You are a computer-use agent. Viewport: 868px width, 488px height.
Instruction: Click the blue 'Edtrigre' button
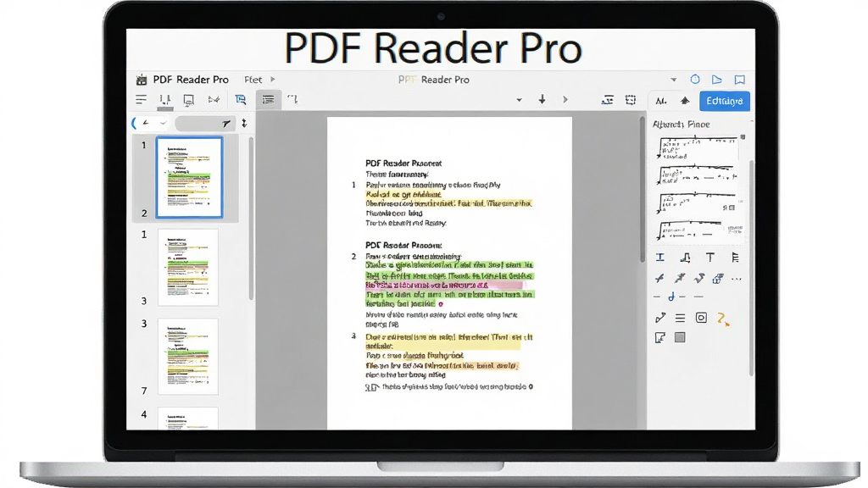pyautogui.click(x=725, y=101)
